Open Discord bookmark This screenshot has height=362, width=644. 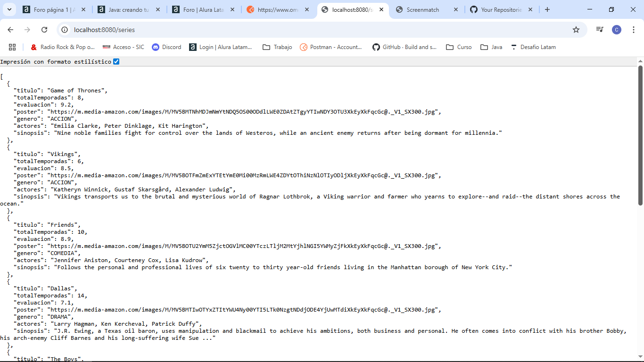pos(166,47)
